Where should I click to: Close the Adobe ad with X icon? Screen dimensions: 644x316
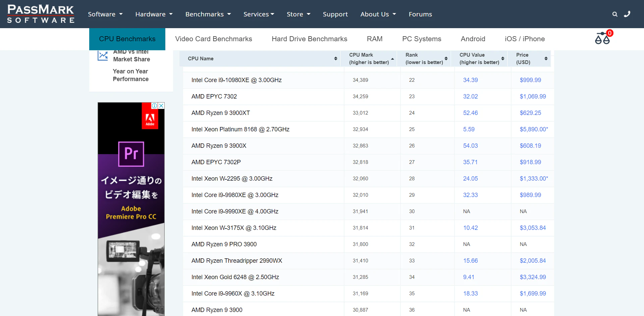click(x=161, y=106)
